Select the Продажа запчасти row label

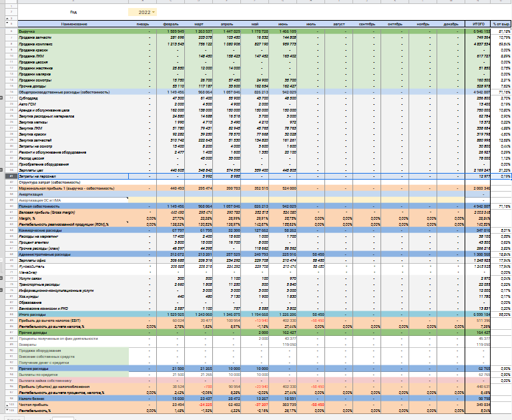(x=73, y=37)
